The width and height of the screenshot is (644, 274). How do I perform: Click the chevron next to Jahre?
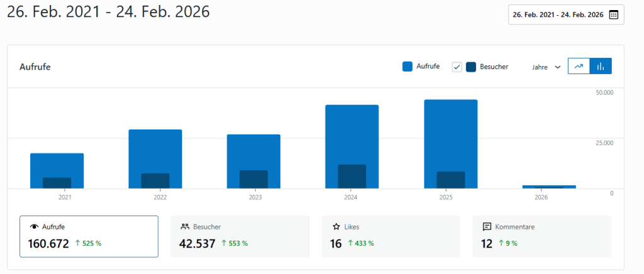(x=558, y=67)
